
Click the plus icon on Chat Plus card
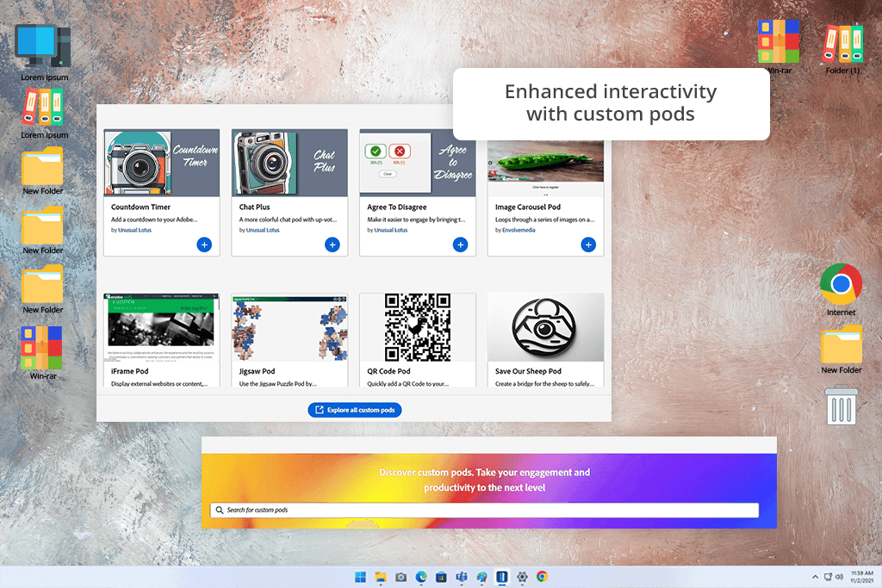click(x=332, y=244)
